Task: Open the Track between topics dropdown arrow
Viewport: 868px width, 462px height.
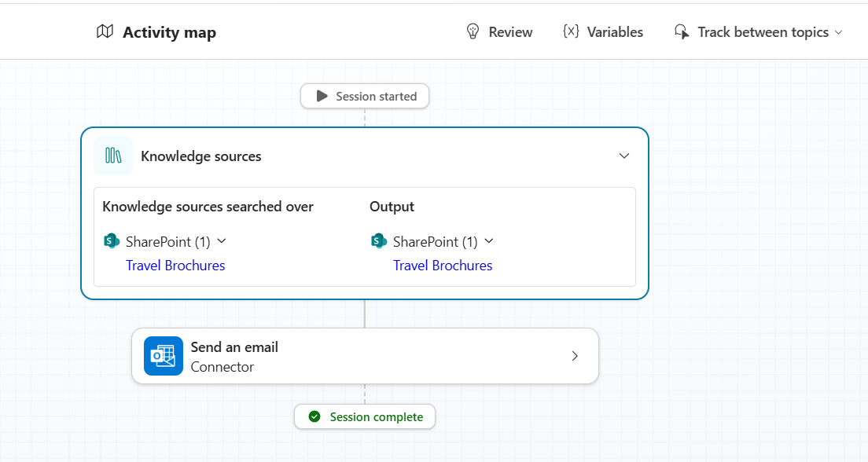Action: pyautogui.click(x=838, y=32)
